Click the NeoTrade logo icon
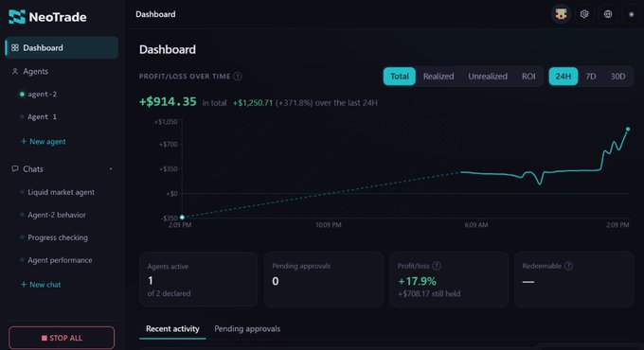This screenshot has height=350, width=644. [17, 17]
